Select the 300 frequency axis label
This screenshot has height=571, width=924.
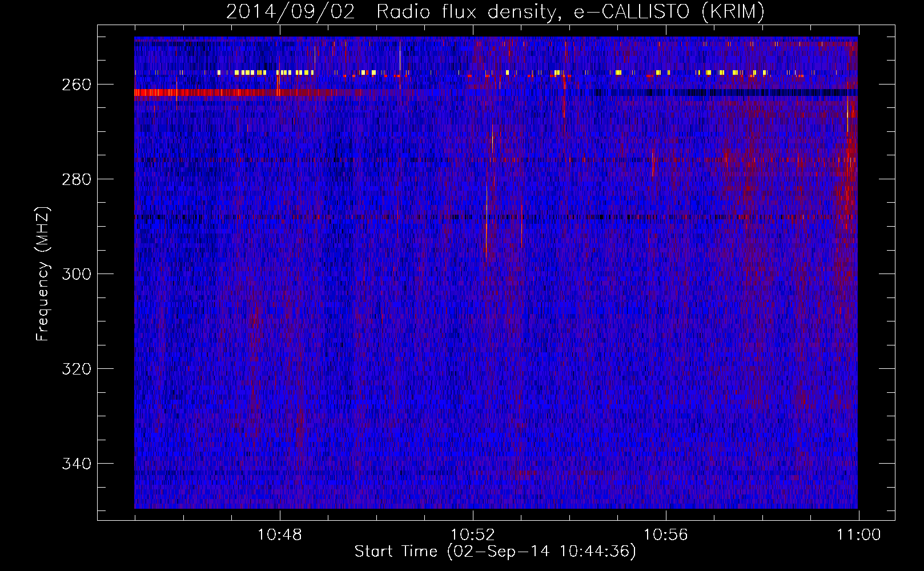tap(77, 274)
